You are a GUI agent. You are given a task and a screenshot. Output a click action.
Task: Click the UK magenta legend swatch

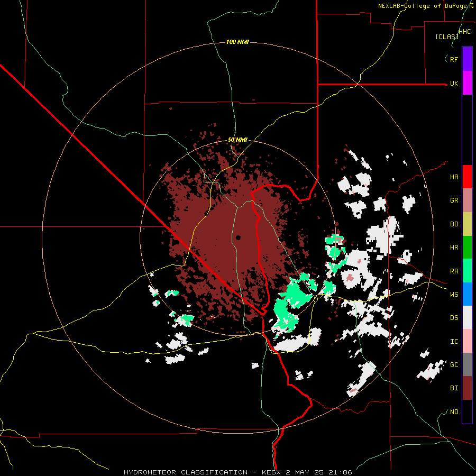(467, 83)
